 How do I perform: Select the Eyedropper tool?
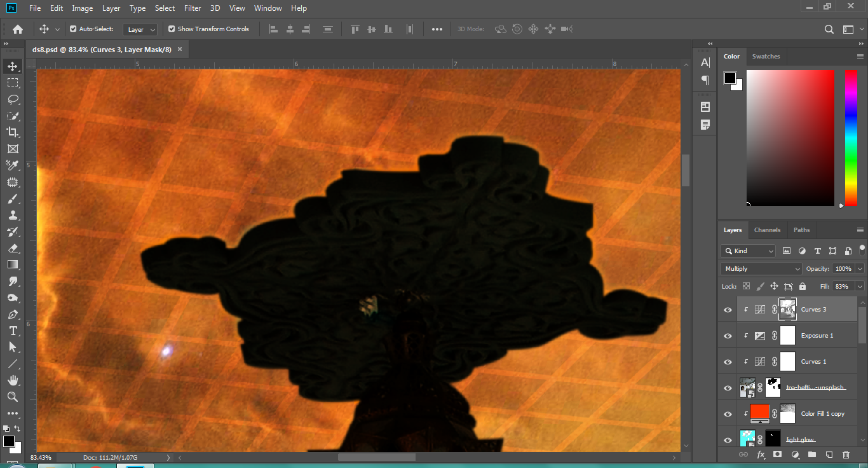point(12,165)
